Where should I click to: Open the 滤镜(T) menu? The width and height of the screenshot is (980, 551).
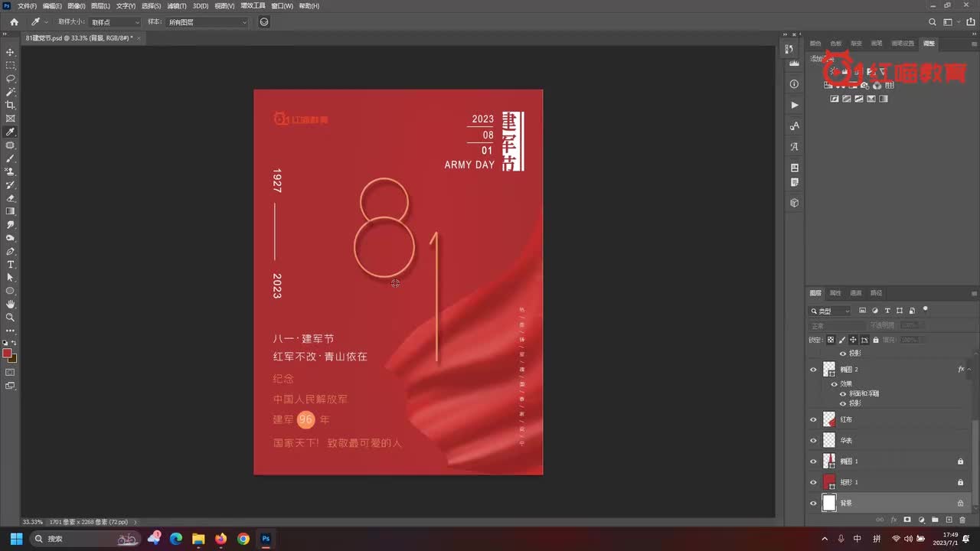click(x=177, y=6)
